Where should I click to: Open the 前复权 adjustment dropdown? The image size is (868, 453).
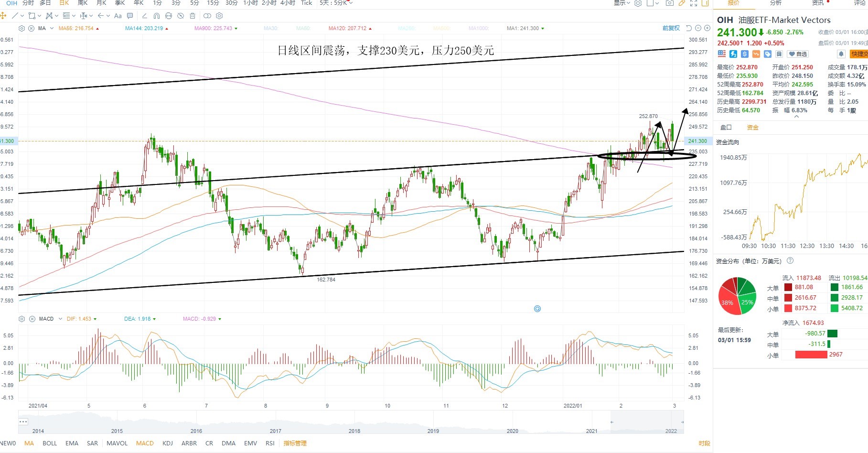[671, 28]
